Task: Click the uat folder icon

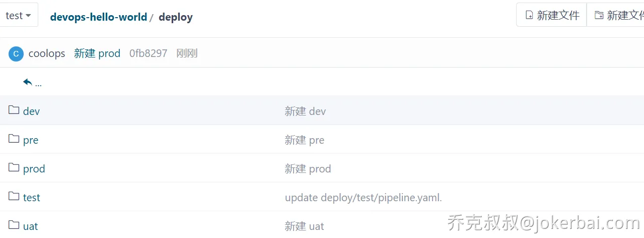Action: click(14, 225)
